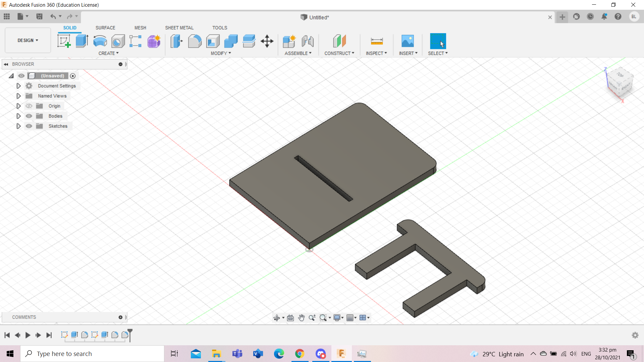Choose the Offset Plane construct tool
The image size is (644, 362).
click(339, 41)
